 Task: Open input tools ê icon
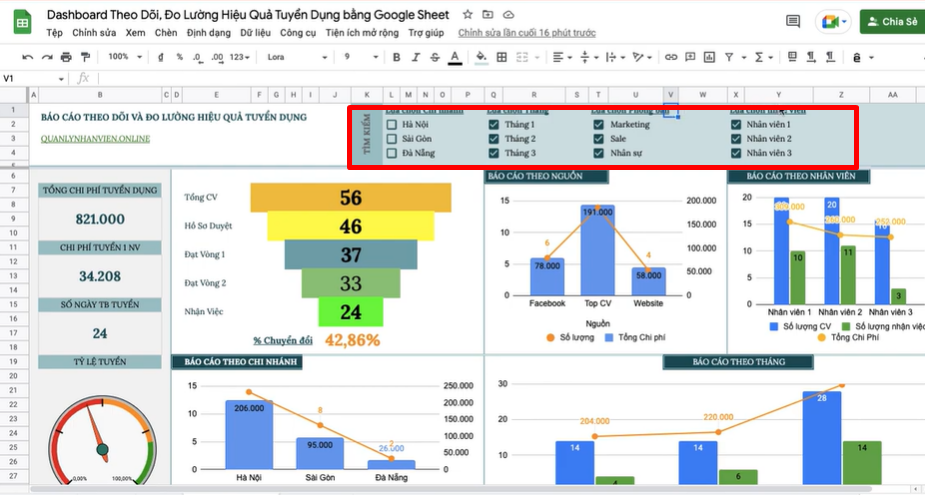(x=857, y=57)
